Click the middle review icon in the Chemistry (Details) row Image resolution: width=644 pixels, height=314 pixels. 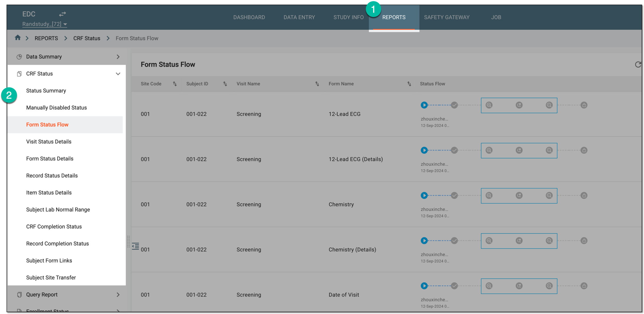[519, 241]
